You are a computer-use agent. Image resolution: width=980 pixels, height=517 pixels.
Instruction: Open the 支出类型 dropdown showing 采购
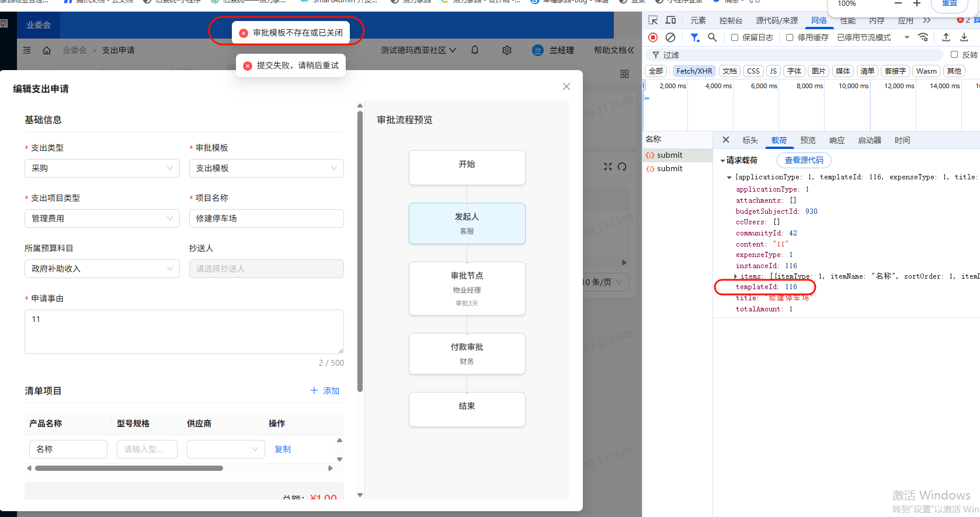(102, 168)
